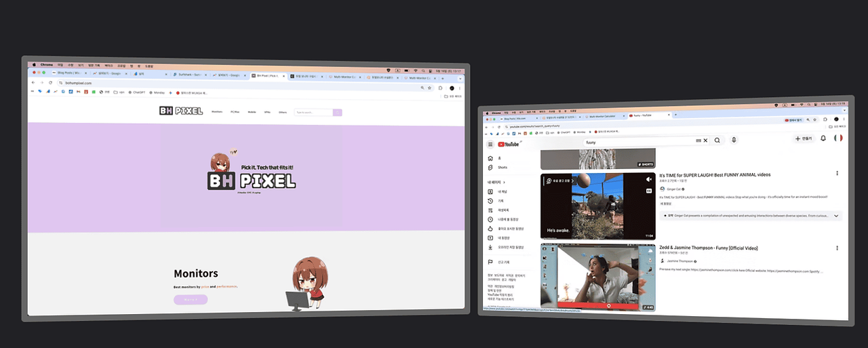
Task: Open History (기록) in YouTube sidebar
Action: click(x=495, y=201)
